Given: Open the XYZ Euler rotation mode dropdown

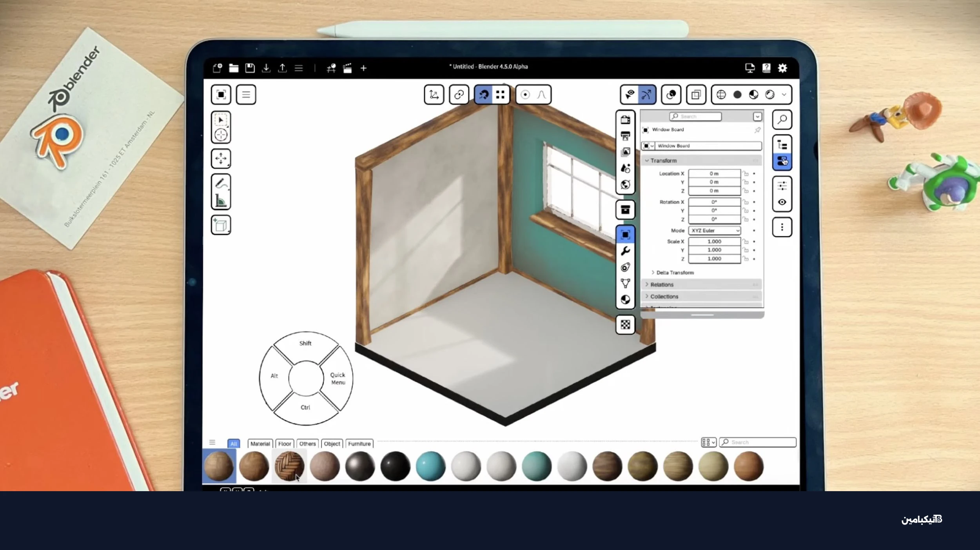Looking at the screenshot, I should [x=714, y=231].
